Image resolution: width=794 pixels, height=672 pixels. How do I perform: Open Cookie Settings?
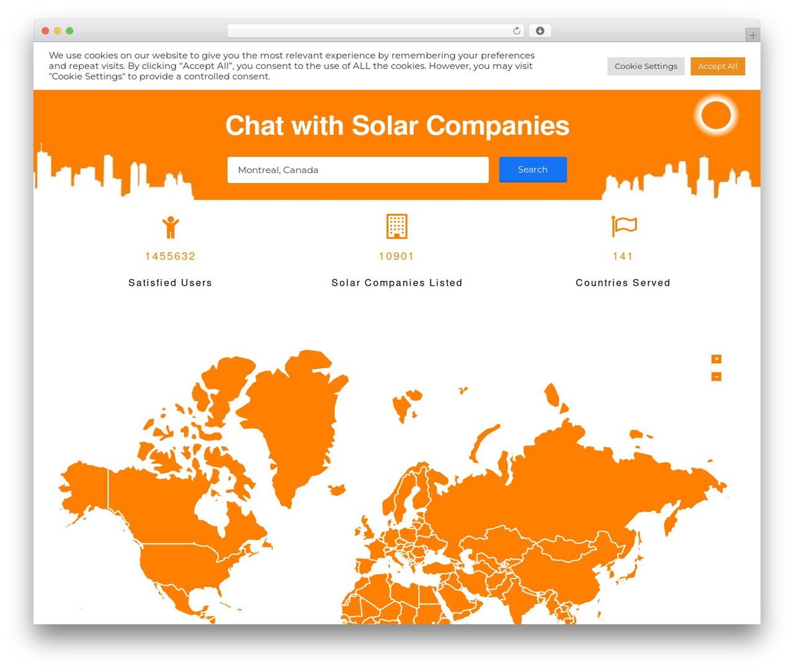646,66
